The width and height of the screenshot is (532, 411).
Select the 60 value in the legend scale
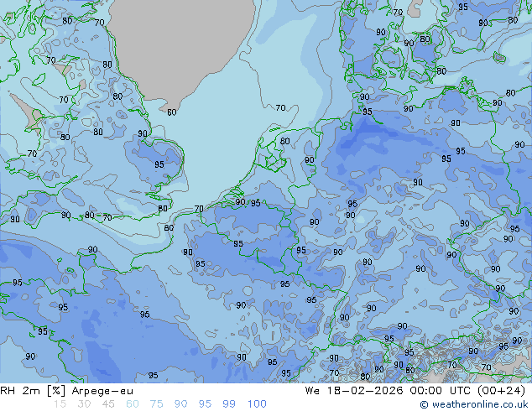[133, 404]
